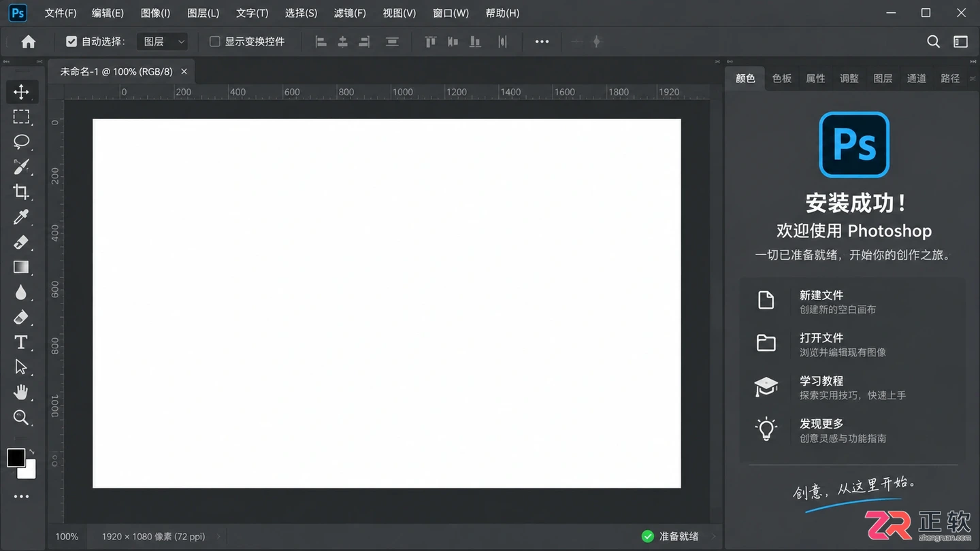Switch to the 色板 panel tab
Viewport: 980px width, 551px height.
[782, 78]
